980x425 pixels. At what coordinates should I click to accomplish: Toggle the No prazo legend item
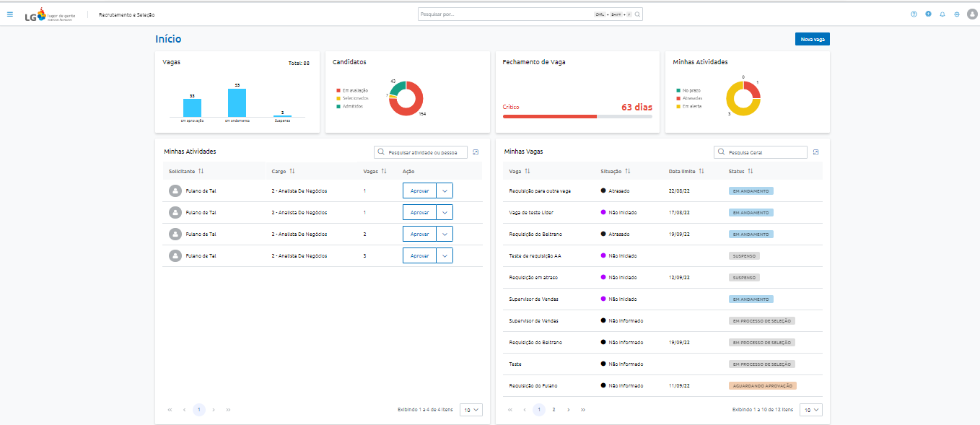point(691,90)
